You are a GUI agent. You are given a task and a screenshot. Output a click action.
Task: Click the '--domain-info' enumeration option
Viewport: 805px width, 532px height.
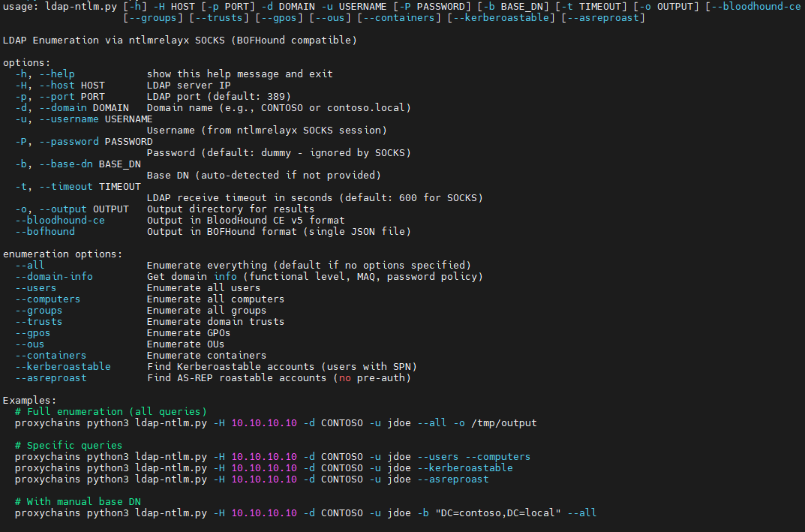pyautogui.click(x=54, y=277)
